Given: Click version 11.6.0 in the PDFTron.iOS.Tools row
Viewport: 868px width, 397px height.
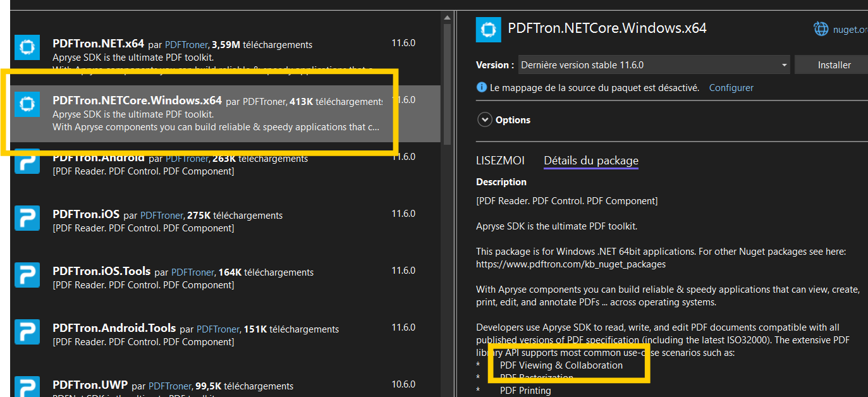Looking at the screenshot, I should pos(403,271).
